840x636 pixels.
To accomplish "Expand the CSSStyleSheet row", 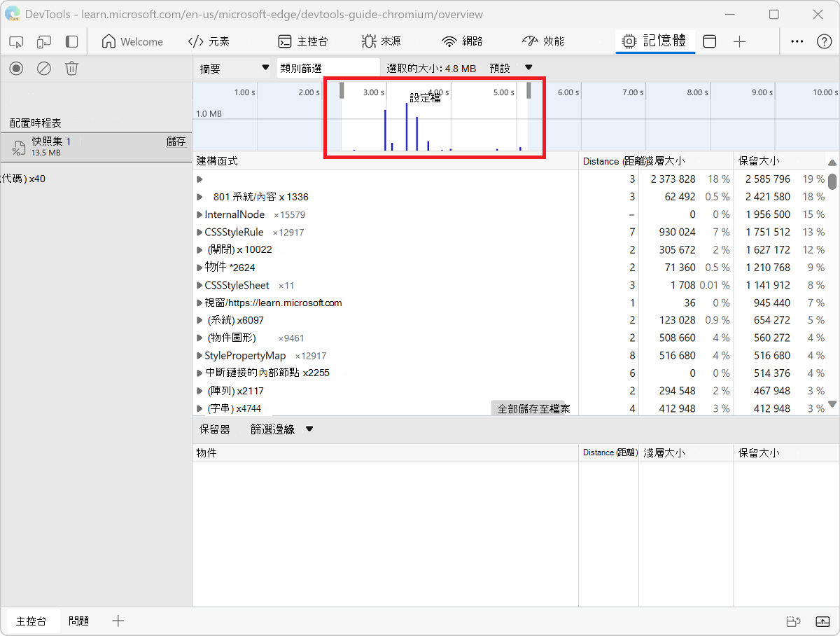I will (x=199, y=285).
